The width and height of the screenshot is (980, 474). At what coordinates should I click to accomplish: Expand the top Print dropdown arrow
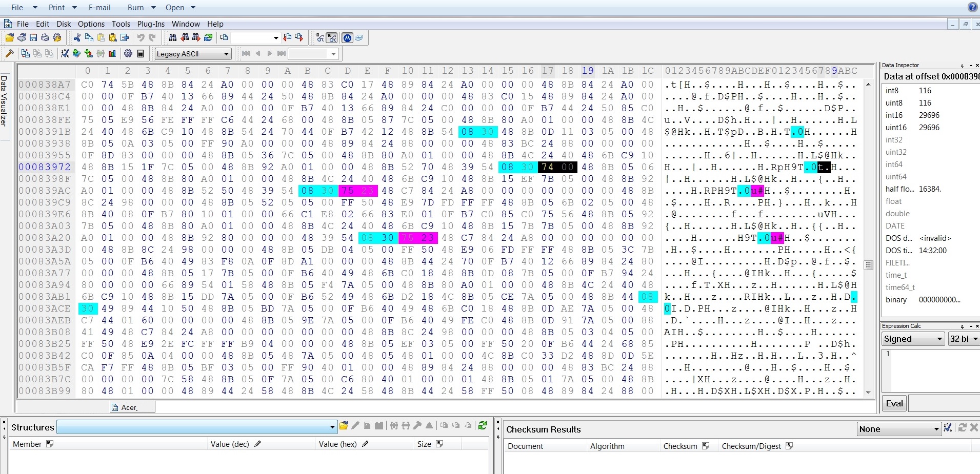[74, 8]
